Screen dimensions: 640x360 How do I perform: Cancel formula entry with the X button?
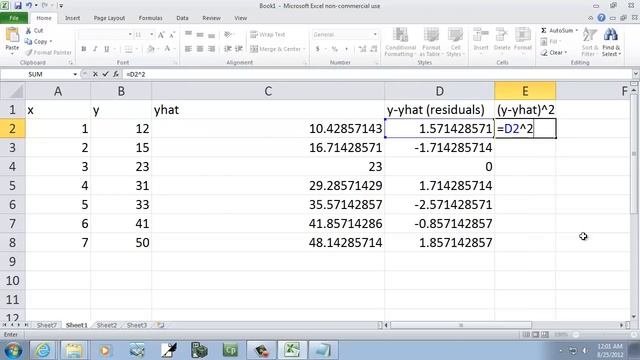click(95, 74)
